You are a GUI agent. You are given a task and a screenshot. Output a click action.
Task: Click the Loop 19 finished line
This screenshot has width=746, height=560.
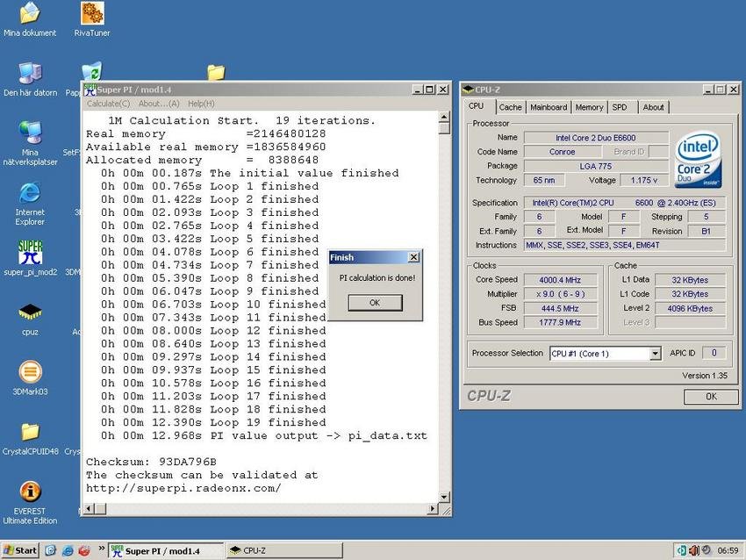(x=213, y=422)
